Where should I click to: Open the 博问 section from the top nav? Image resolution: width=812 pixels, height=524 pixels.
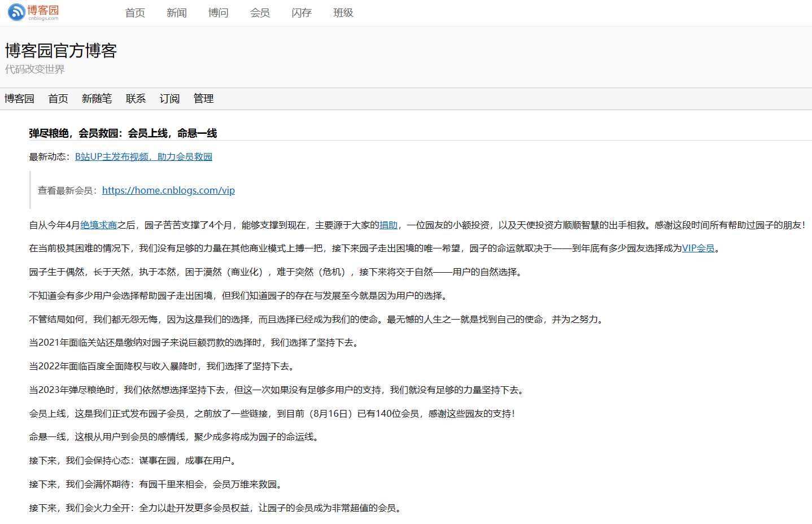(x=218, y=12)
